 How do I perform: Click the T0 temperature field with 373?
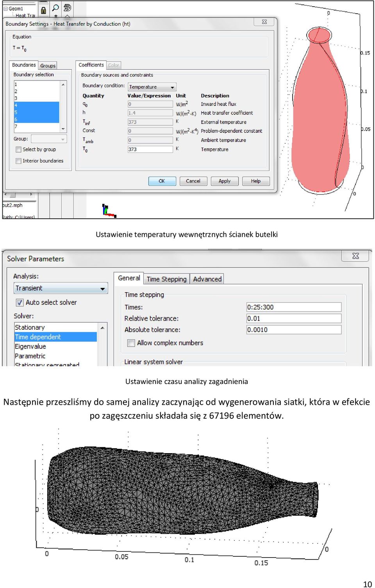tap(150, 149)
